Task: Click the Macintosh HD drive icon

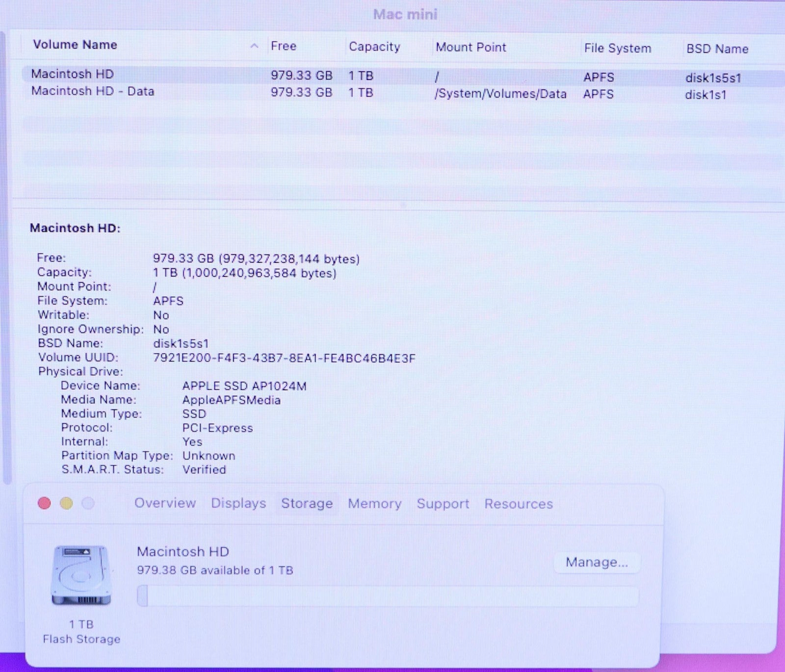Action: pos(81,575)
